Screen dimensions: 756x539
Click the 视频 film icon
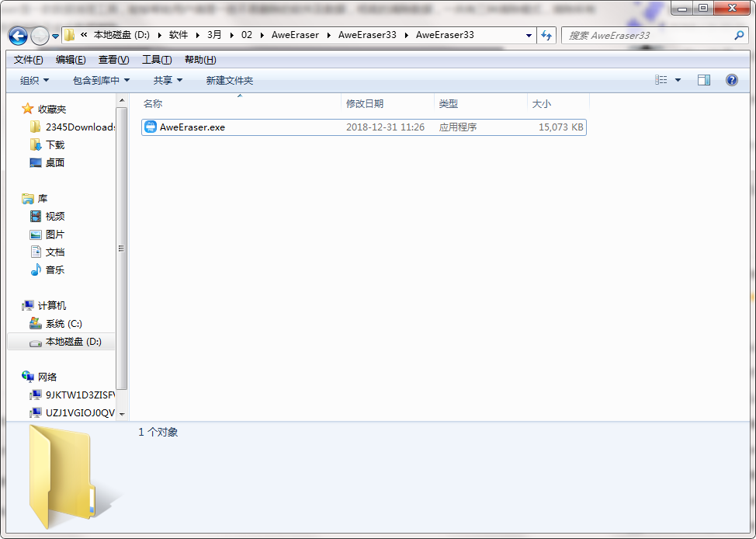[x=35, y=216]
